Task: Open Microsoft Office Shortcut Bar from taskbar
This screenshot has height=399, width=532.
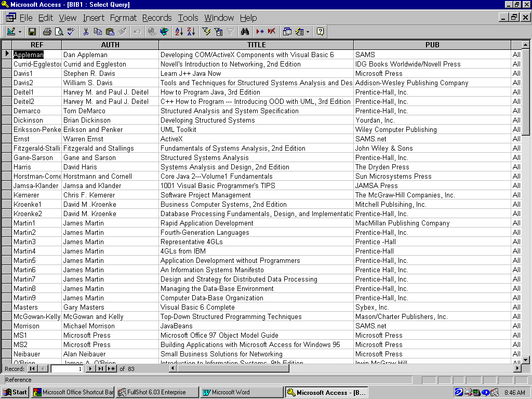Action: (x=73, y=392)
